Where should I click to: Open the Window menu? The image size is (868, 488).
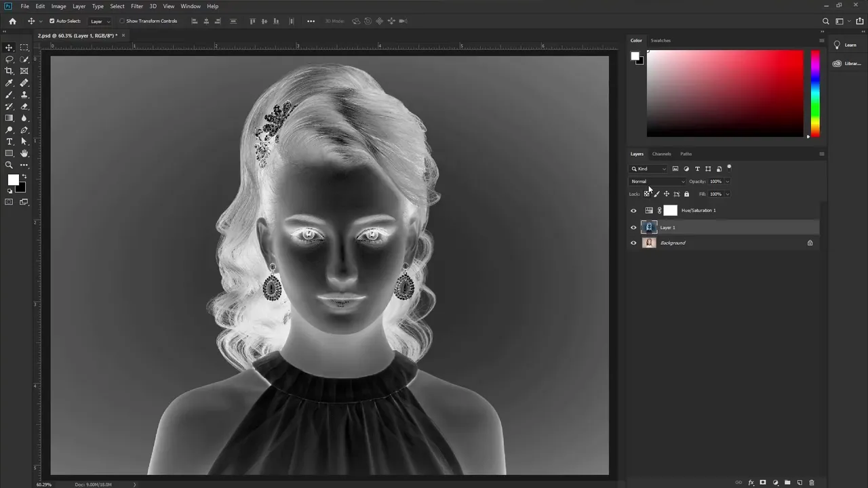[x=191, y=6]
